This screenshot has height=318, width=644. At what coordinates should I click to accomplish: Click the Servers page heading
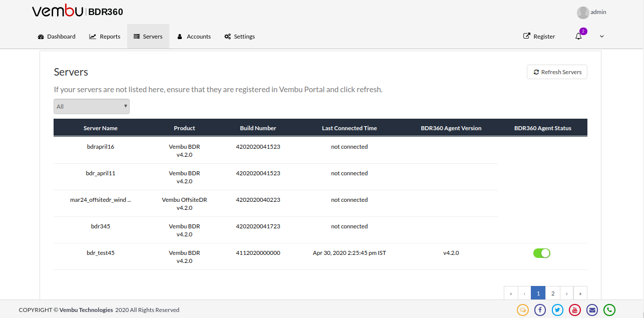tap(71, 72)
